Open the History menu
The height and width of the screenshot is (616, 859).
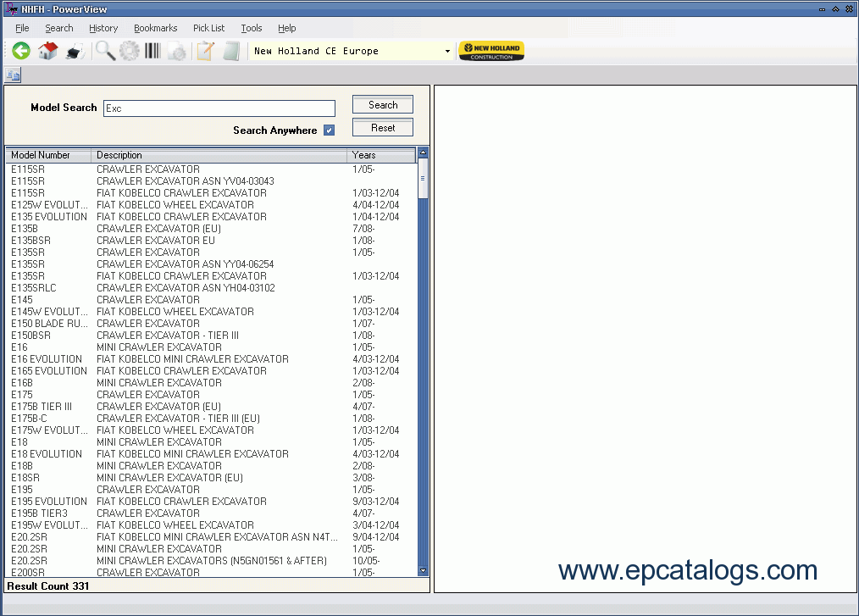(103, 28)
